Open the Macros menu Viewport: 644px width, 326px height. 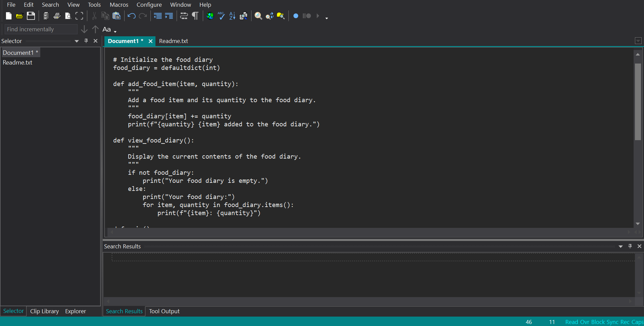[x=119, y=5]
